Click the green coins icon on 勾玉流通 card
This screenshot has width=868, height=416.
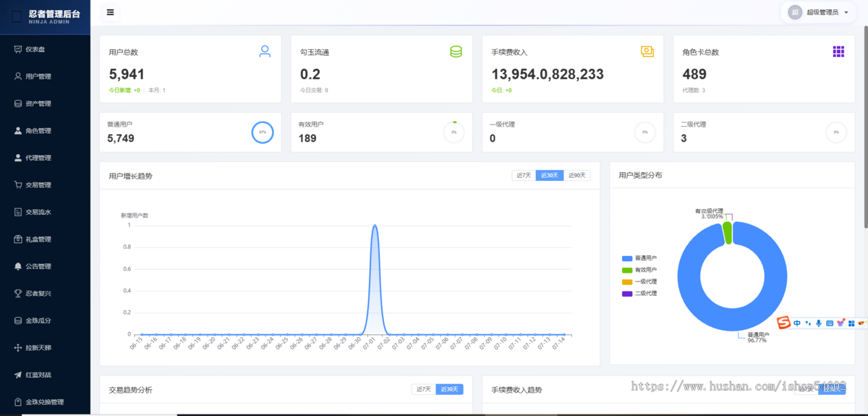456,51
